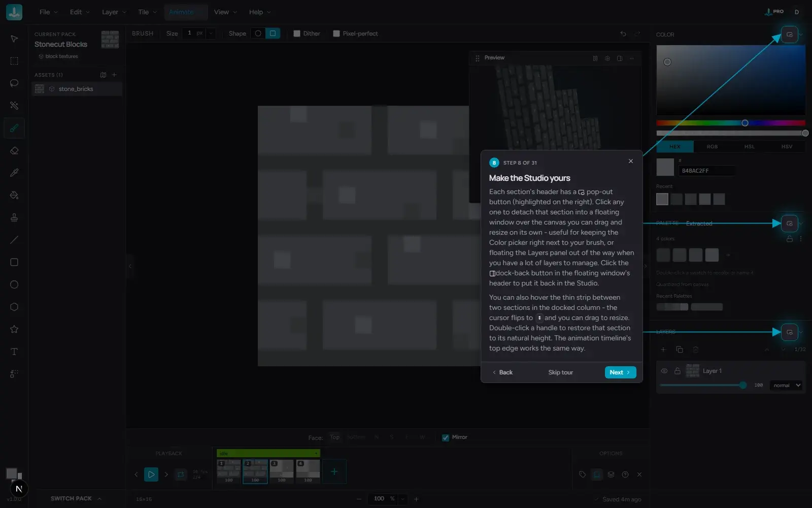Go Back in the tour dialog
This screenshot has height=508, width=812.
point(502,372)
